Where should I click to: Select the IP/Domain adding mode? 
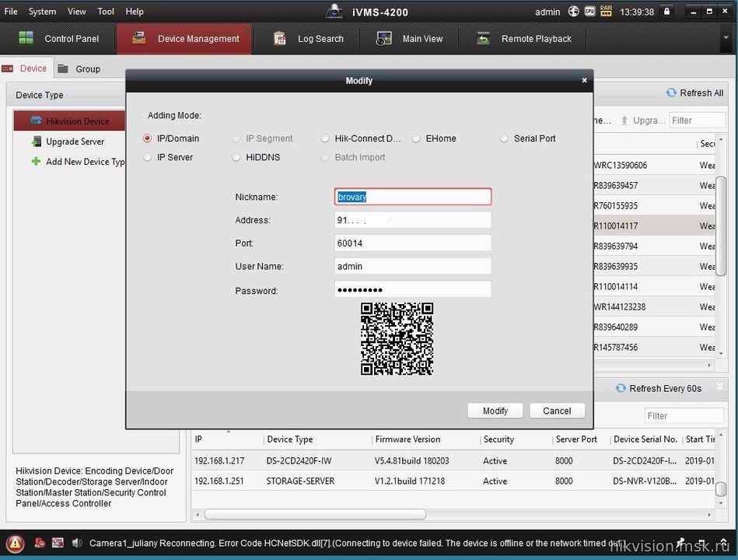147,138
